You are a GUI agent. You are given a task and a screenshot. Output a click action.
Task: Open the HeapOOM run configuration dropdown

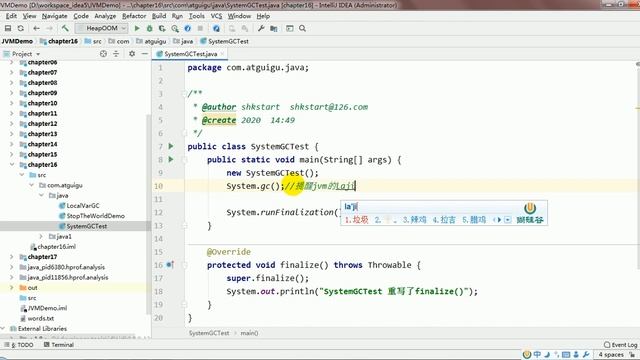(x=102, y=28)
